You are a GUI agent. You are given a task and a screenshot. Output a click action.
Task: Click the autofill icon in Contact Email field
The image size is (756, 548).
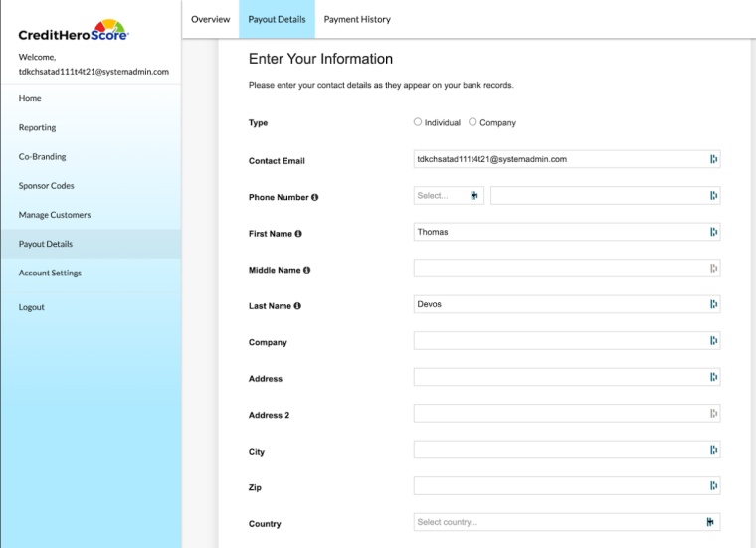click(x=713, y=159)
